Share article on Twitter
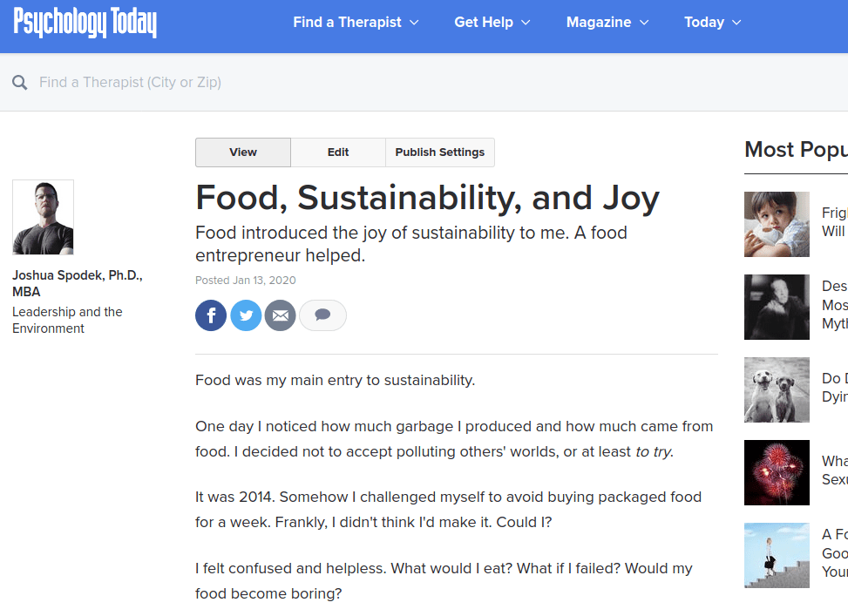 [x=246, y=315]
